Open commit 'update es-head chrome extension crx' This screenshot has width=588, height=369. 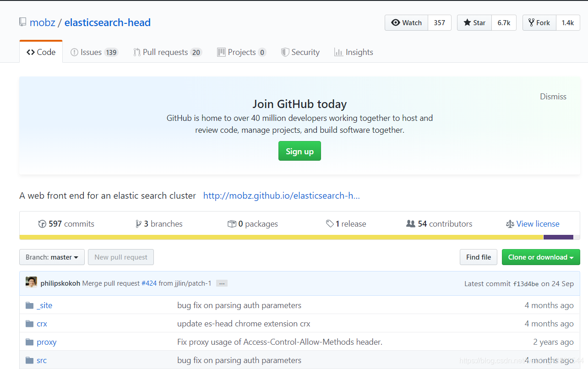point(244,324)
